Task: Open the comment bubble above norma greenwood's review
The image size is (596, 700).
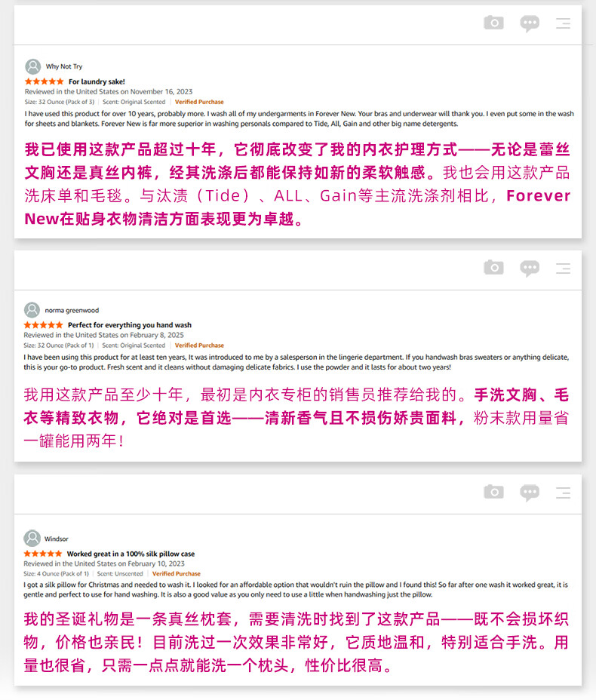Action: click(530, 268)
